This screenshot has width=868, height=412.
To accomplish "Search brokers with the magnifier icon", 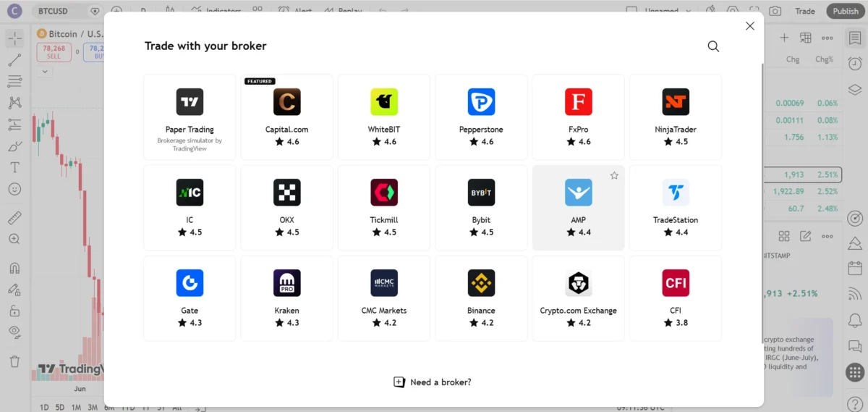I will 713,46.
